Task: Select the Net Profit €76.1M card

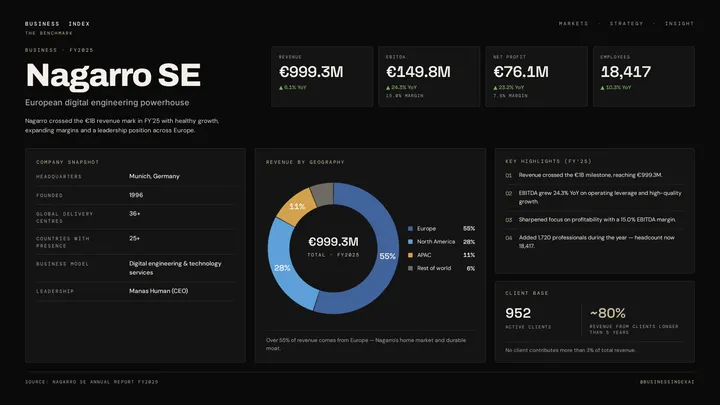Action: pos(536,76)
